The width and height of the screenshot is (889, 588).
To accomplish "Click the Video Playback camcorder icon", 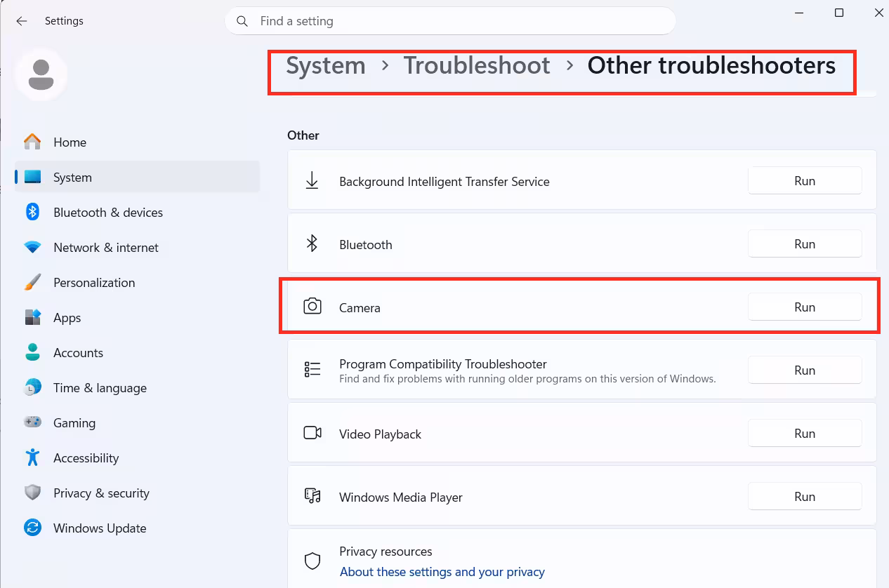I will point(312,433).
